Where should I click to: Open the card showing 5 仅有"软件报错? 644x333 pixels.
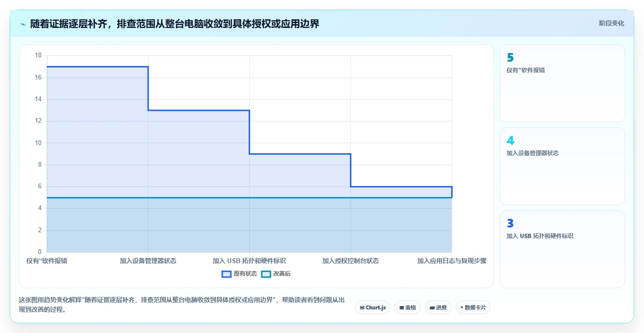(563, 83)
